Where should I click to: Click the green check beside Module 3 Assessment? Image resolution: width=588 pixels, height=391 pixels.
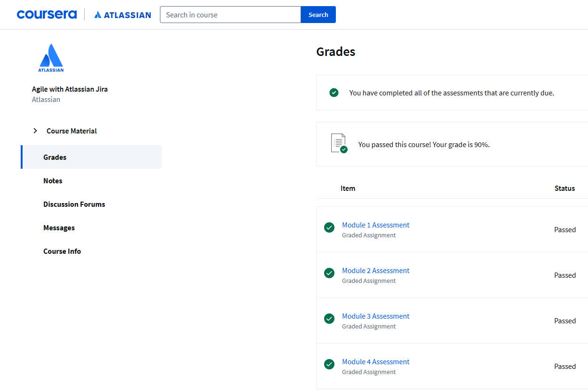pos(329,319)
